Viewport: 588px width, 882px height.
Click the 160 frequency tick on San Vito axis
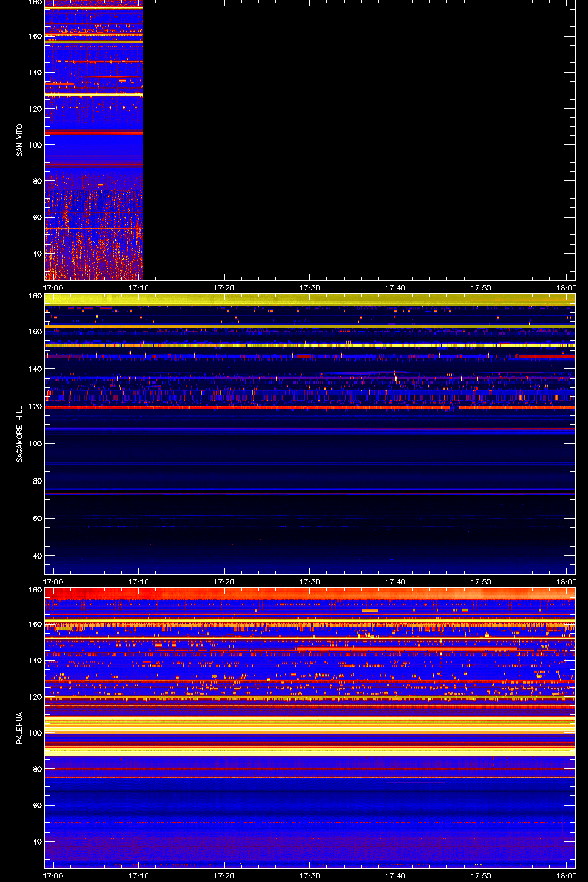coord(34,36)
